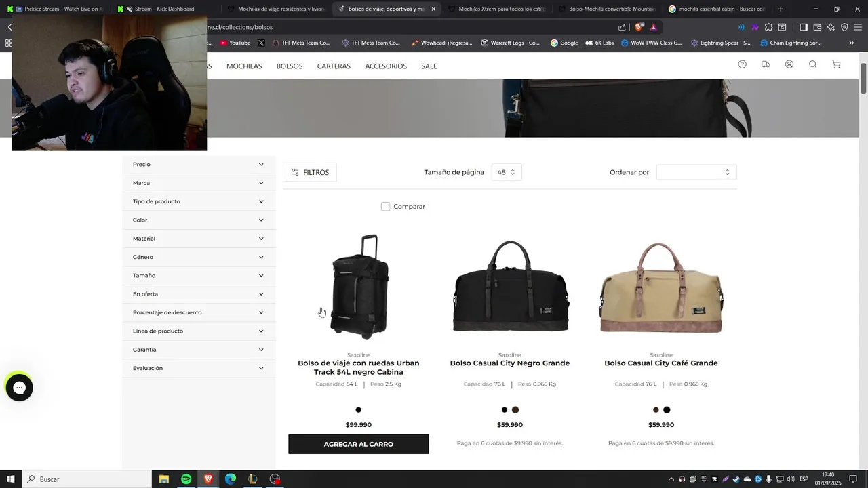Viewport: 868px width, 488px height.
Task: Expand the Género filter
Action: coord(199,257)
